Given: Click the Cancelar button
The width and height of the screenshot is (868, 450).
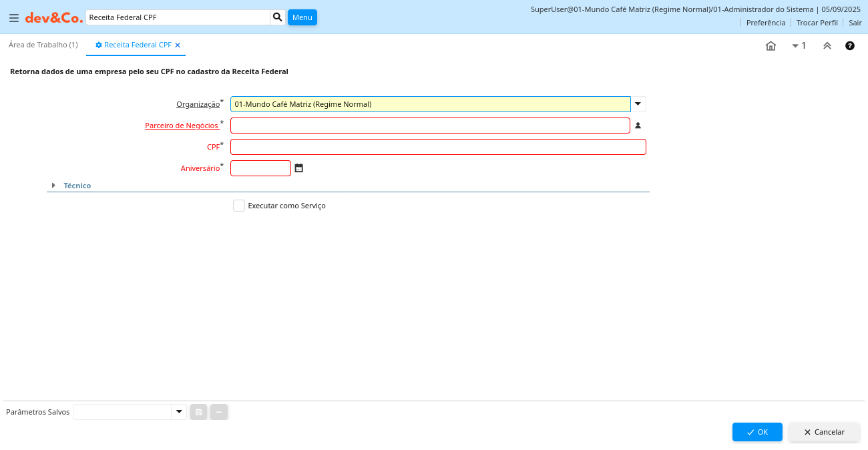Looking at the screenshot, I should 824,432.
